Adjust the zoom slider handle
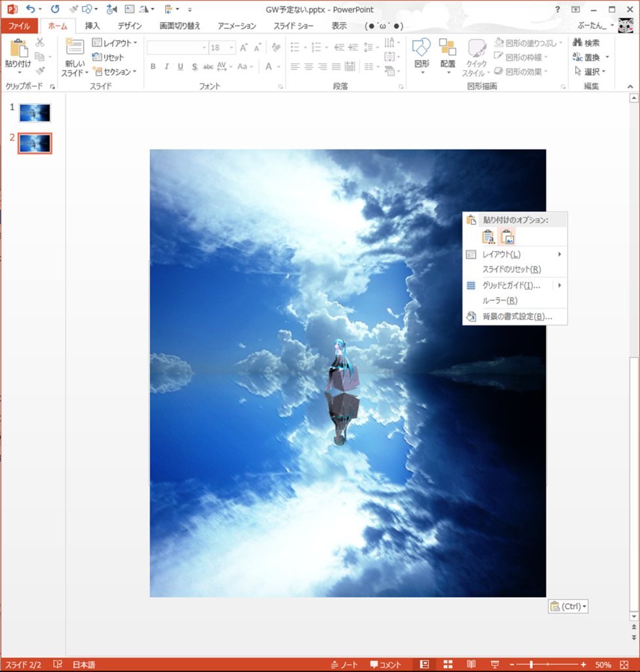Viewport: 640px width, 672px height. [531, 664]
